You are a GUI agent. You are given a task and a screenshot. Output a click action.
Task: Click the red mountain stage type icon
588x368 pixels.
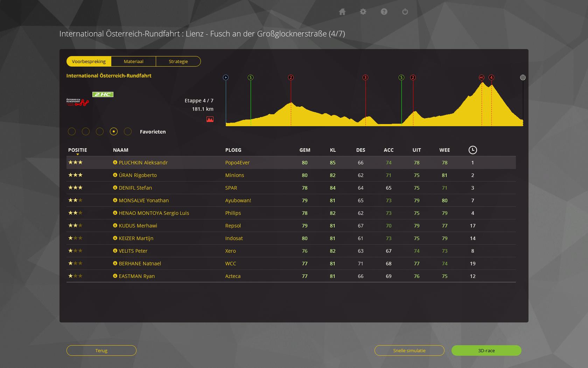point(210,119)
